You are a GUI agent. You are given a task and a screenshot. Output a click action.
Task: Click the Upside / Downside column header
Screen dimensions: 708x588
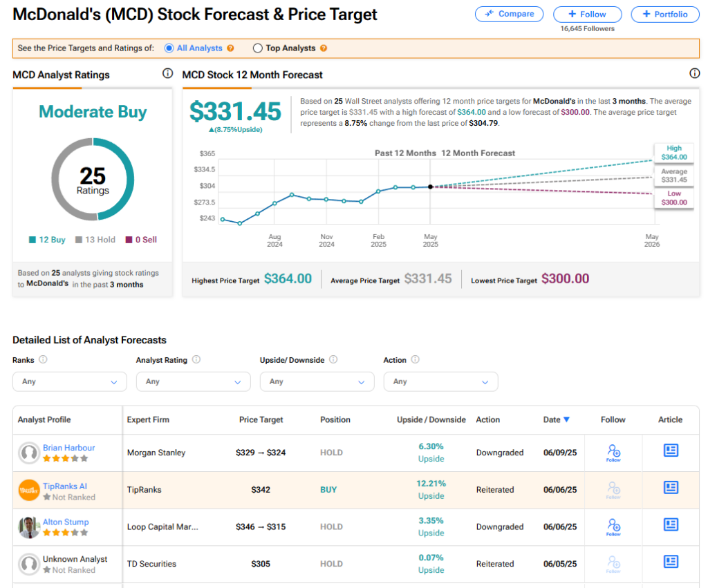[431, 419]
